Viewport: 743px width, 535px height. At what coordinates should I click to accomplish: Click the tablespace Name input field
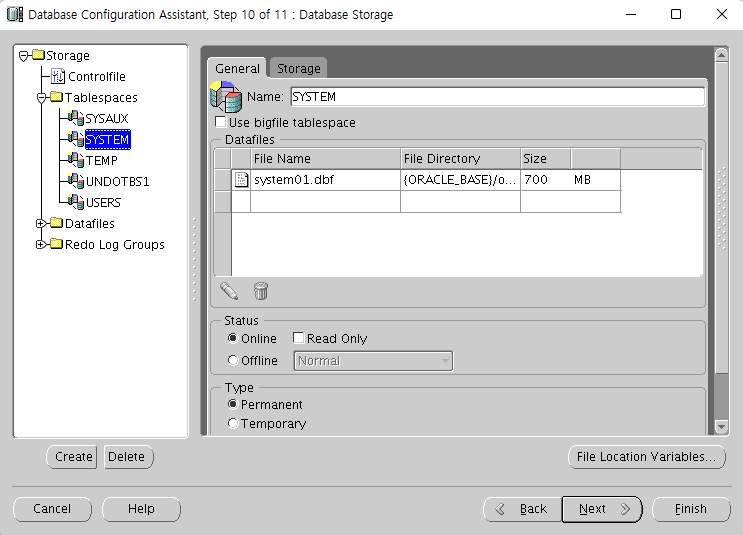497,96
